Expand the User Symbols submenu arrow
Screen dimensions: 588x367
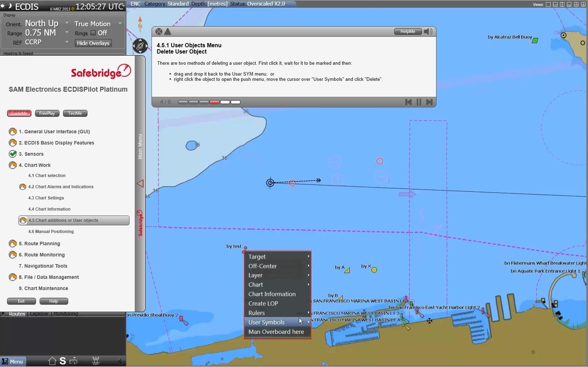[308, 322]
